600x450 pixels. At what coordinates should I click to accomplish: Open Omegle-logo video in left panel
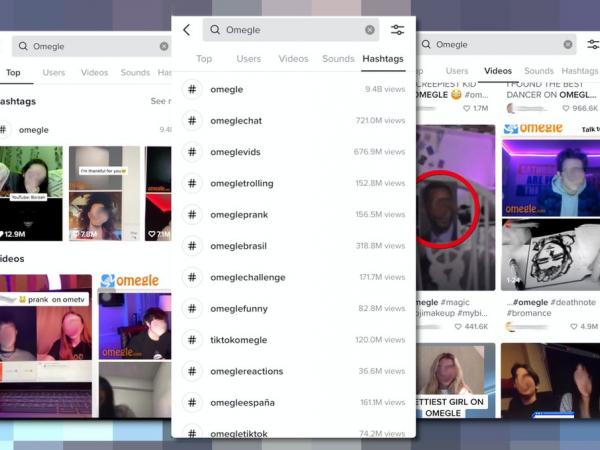pos(135,346)
